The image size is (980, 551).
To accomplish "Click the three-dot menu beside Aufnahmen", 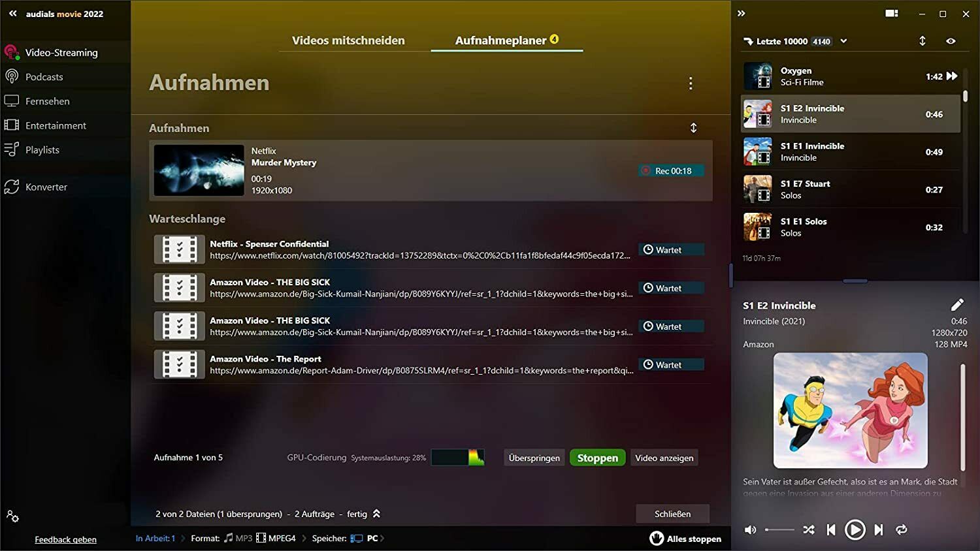I will coord(690,84).
